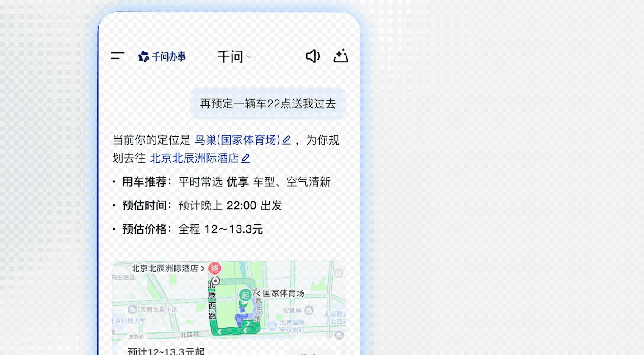Click the 终 destination pin on the map
This screenshot has width=644, height=355.
[214, 268]
